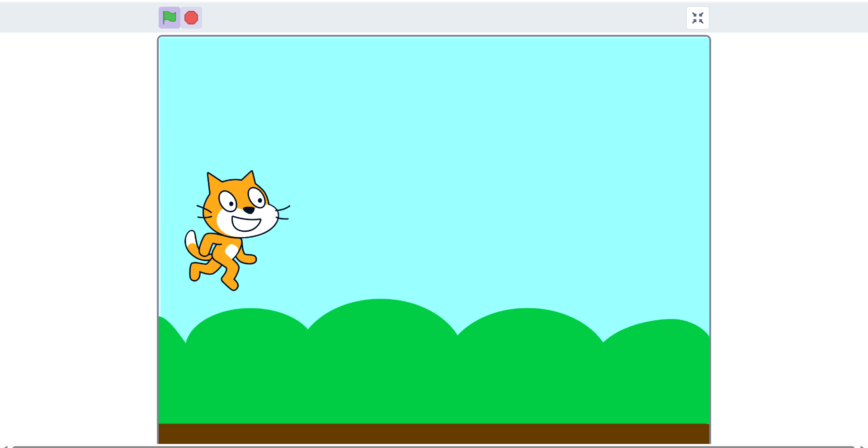This screenshot has height=448, width=868.
Task: Click the left scroll arrow at the bottom
Action: tap(5, 446)
